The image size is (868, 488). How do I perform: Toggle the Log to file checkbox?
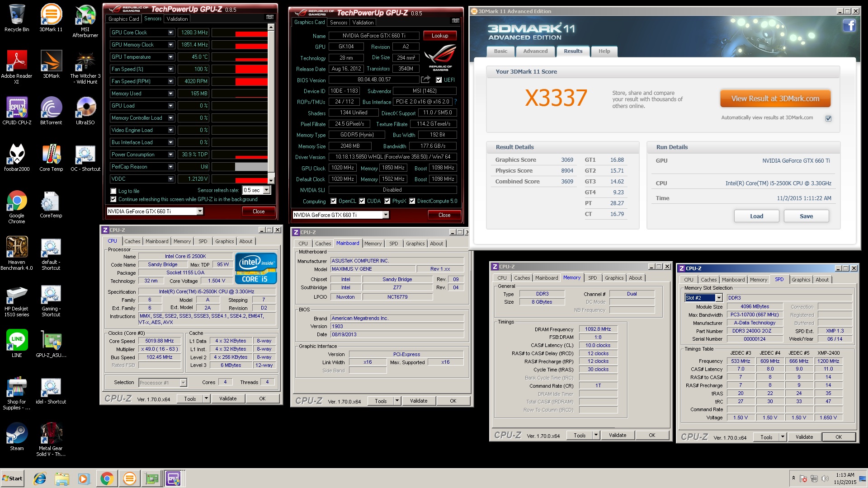(x=113, y=191)
